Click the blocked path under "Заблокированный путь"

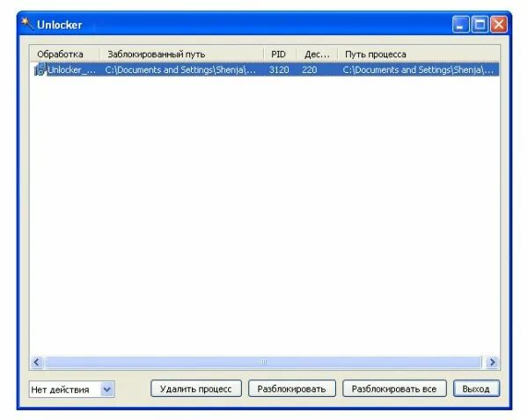coord(180,70)
